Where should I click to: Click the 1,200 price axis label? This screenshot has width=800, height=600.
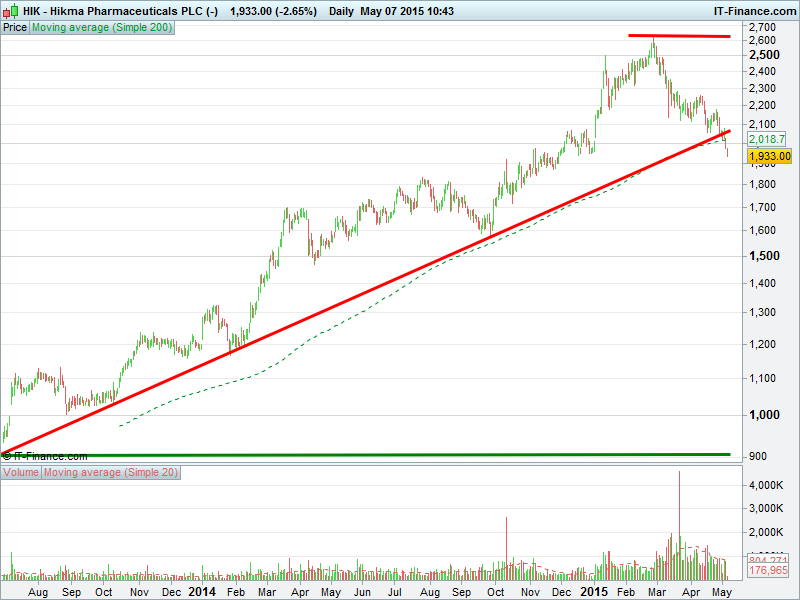(x=762, y=344)
